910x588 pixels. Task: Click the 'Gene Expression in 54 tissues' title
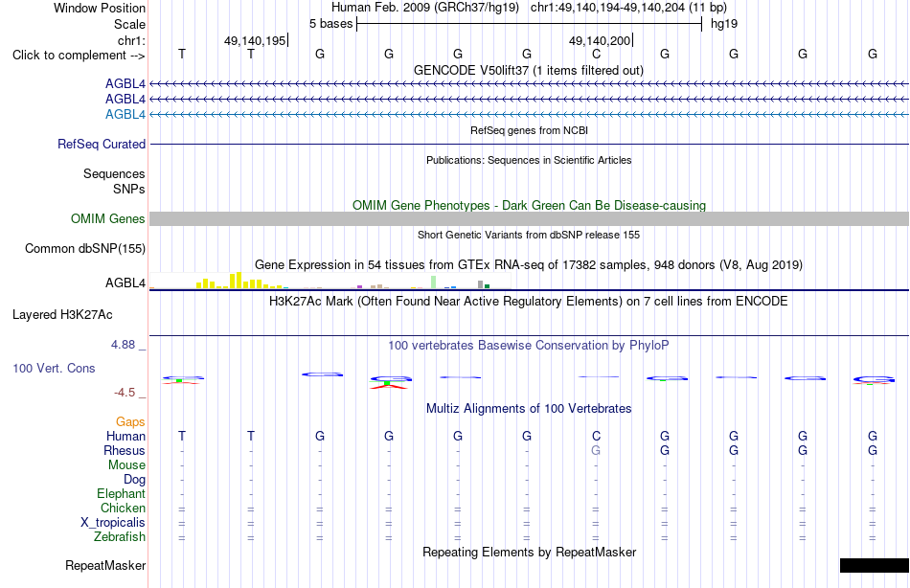click(529, 264)
